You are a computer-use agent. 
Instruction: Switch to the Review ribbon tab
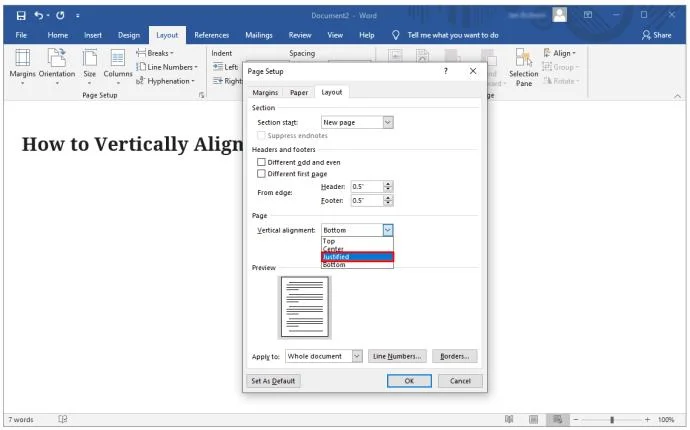[x=300, y=35]
